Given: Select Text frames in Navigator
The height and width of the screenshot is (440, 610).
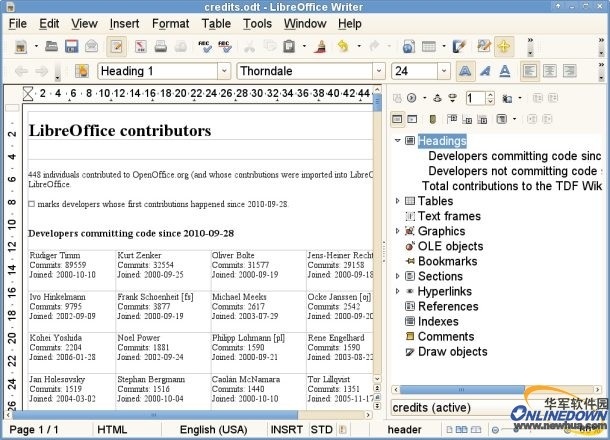Looking at the screenshot, I should pos(449,216).
